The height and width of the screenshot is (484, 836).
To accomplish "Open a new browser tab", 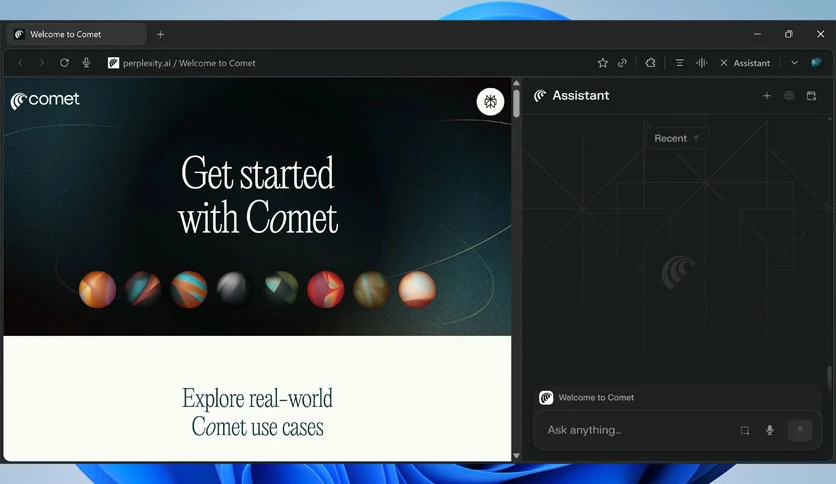I will [160, 35].
